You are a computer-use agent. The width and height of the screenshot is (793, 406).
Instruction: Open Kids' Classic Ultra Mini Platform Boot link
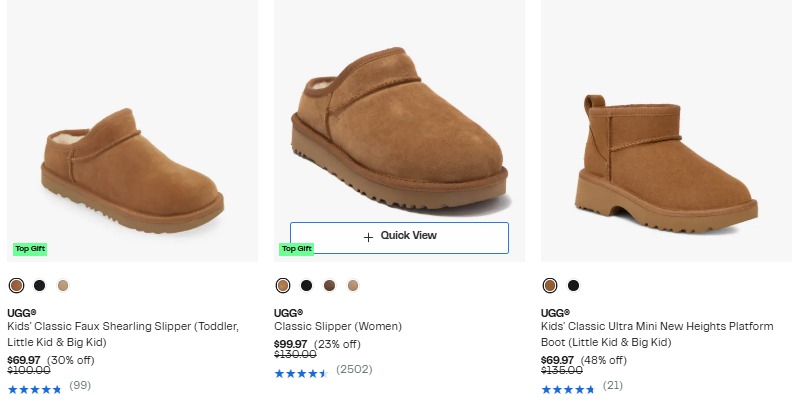656,334
